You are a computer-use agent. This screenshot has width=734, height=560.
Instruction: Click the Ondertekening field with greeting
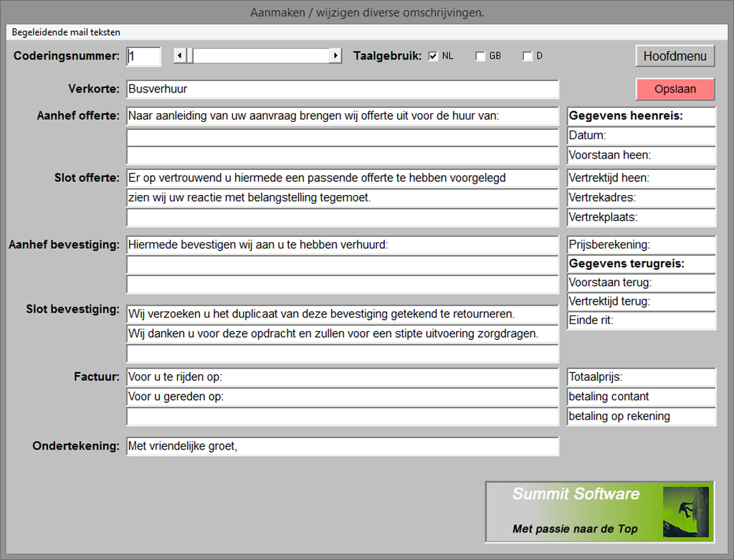tap(342, 446)
